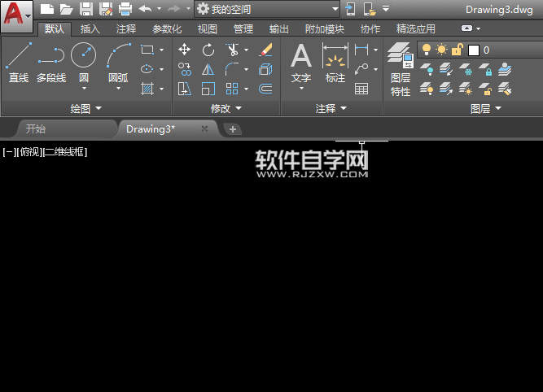Click the Explode tool icon
Image resolution: width=543 pixels, height=392 pixels.
click(265, 69)
